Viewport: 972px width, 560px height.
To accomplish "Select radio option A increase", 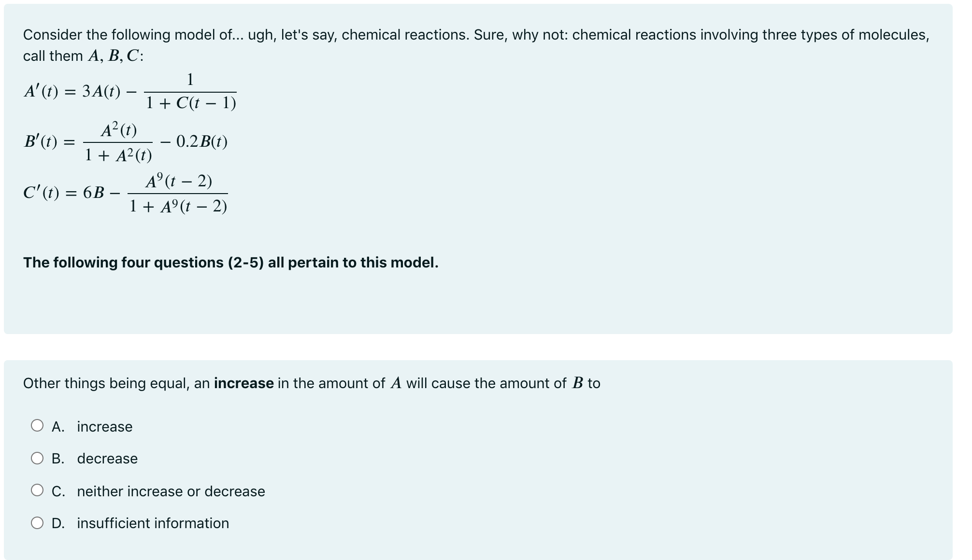I will (37, 426).
